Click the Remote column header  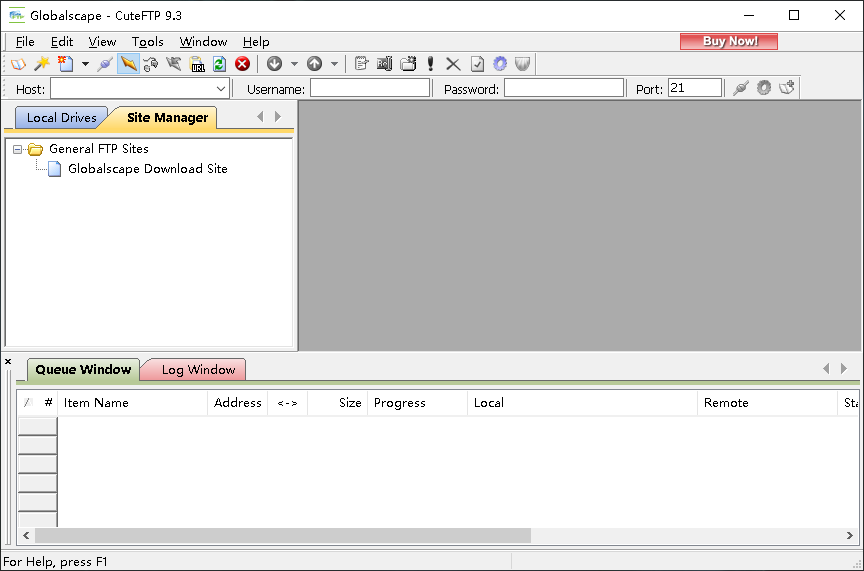click(x=767, y=403)
